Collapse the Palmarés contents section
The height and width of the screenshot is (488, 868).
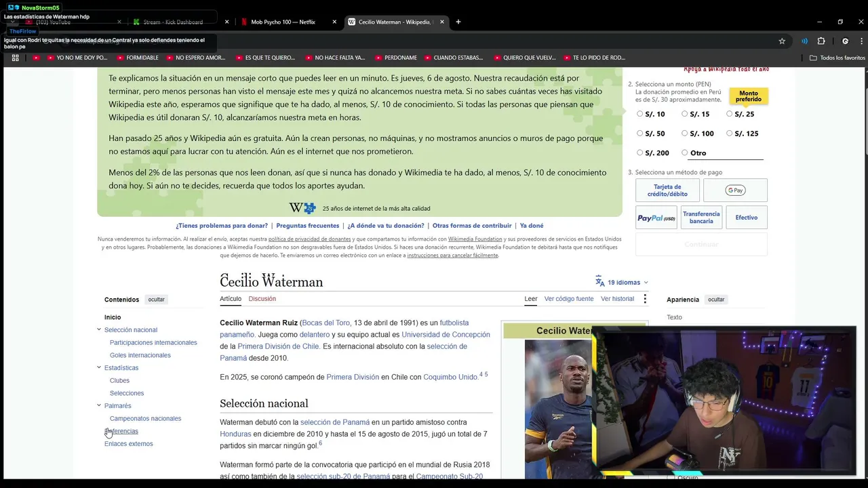[99, 406]
